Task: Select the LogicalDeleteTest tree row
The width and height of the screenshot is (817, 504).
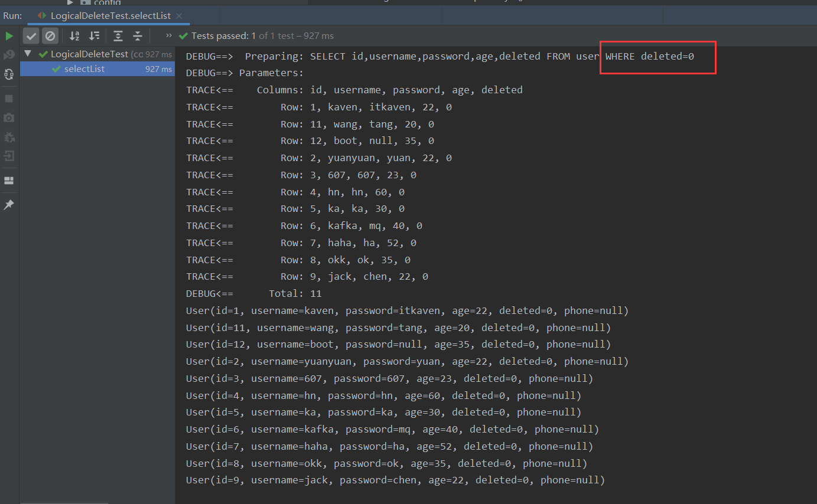Action: tap(97, 54)
